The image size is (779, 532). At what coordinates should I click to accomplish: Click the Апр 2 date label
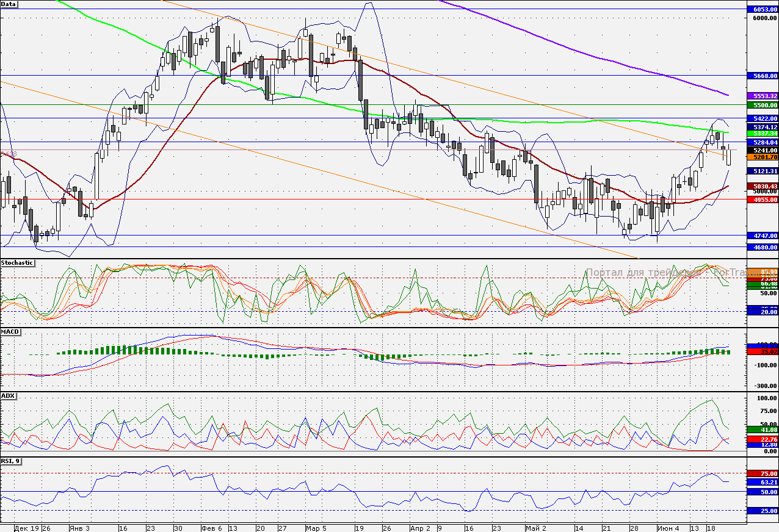(420, 528)
